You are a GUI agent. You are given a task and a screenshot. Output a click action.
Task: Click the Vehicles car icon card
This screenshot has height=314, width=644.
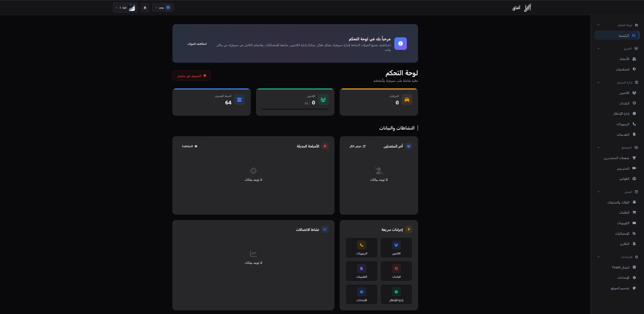[407, 100]
